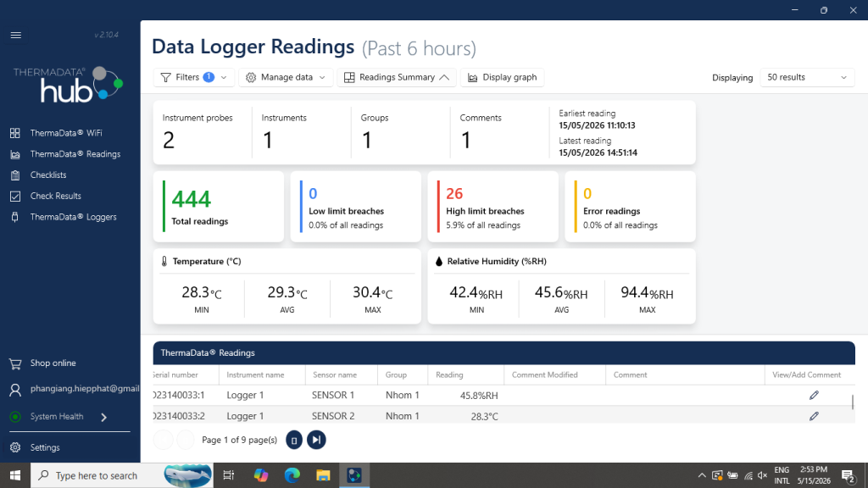The width and height of the screenshot is (868, 488).
Task: Expand System Health chevron arrow
Action: tap(103, 417)
